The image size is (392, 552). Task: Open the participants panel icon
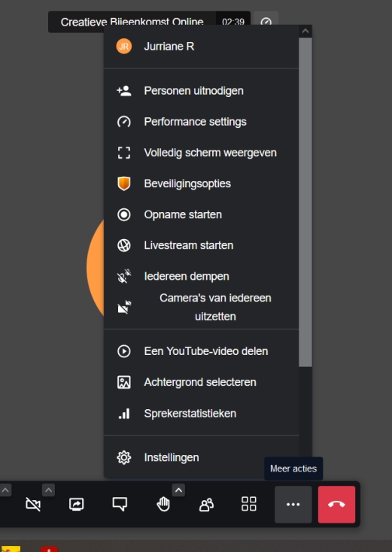pos(206,504)
